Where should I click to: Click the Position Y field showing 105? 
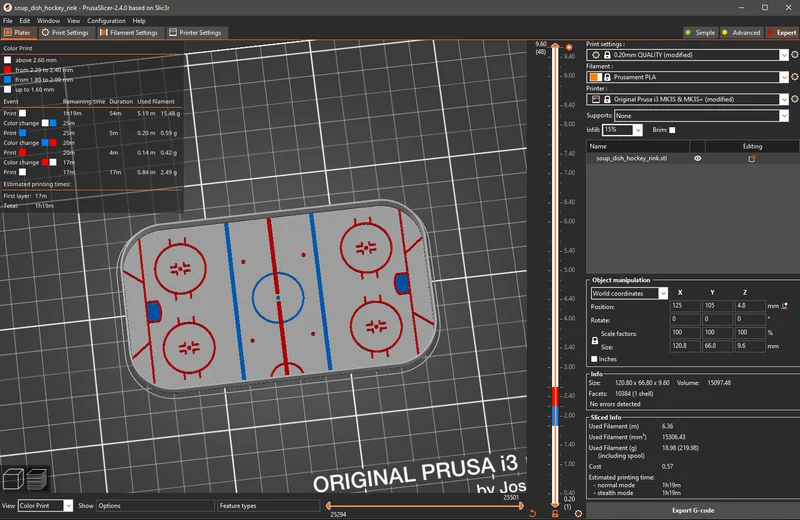click(x=717, y=306)
